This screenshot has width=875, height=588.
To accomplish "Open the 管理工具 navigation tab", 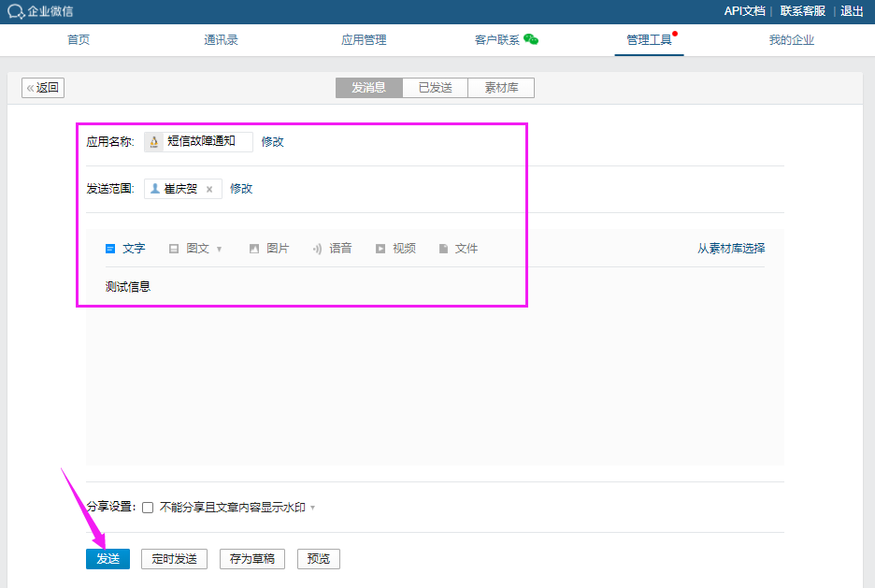I will coord(649,39).
